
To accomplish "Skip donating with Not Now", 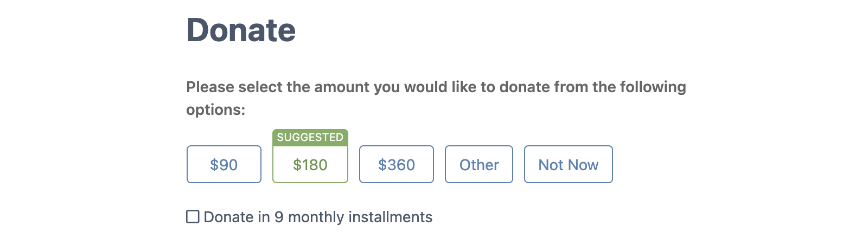I will tap(568, 164).
